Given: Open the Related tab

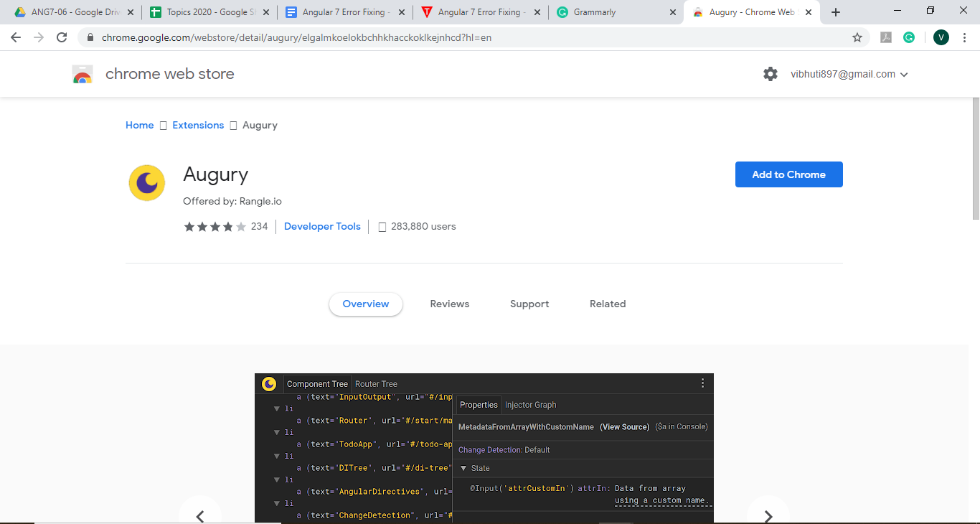Looking at the screenshot, I should [x=608, y=304].
